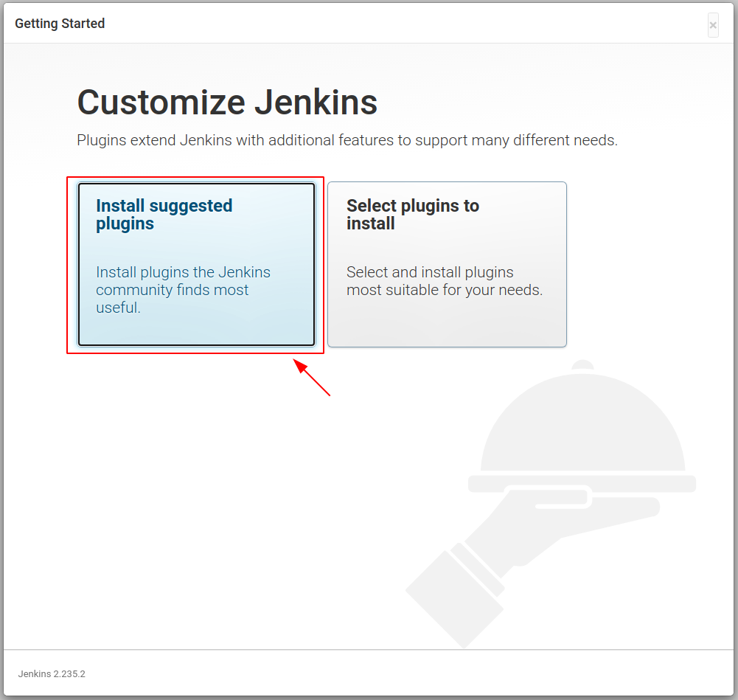
Task: Click the red annotation arrow
Action: point(312,378)
